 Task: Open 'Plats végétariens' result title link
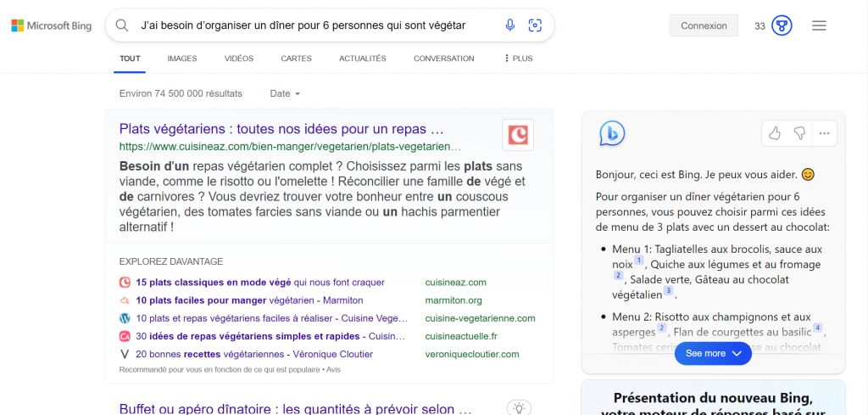(281, 129)
